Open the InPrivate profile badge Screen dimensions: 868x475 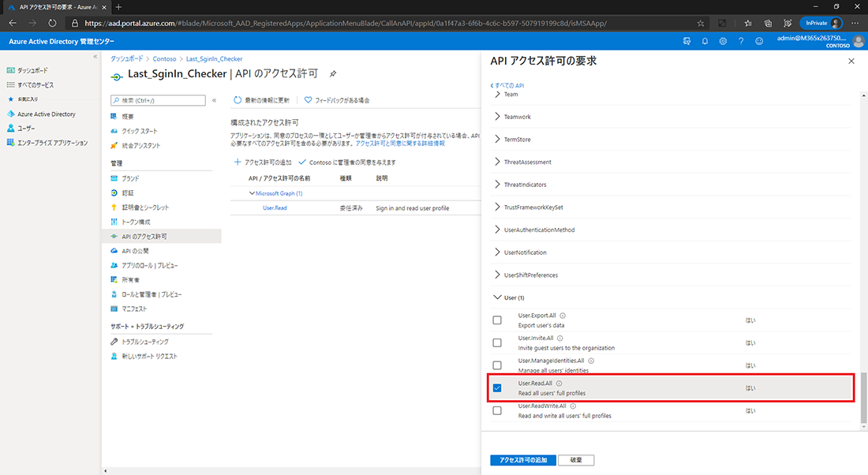pos(821,23)
